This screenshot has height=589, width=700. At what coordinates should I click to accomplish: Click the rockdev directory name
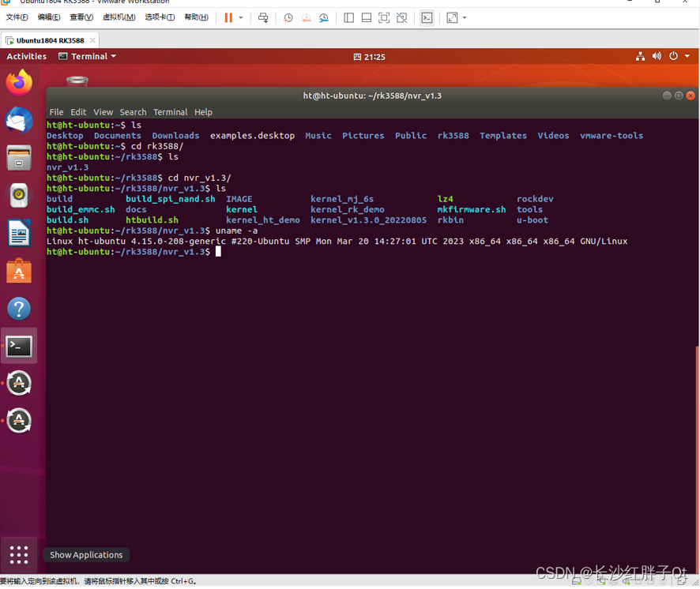click(x=535, y=199)
